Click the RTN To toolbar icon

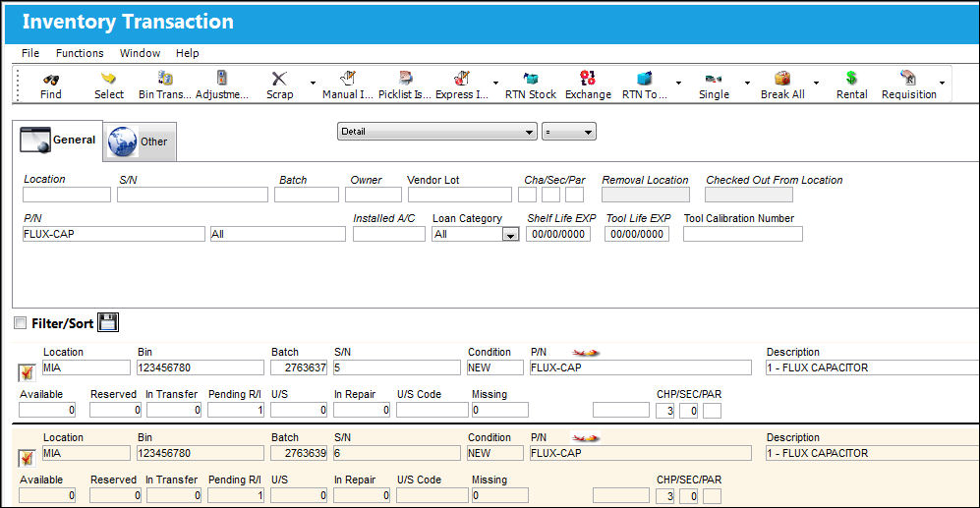click(x=645, y=79)
